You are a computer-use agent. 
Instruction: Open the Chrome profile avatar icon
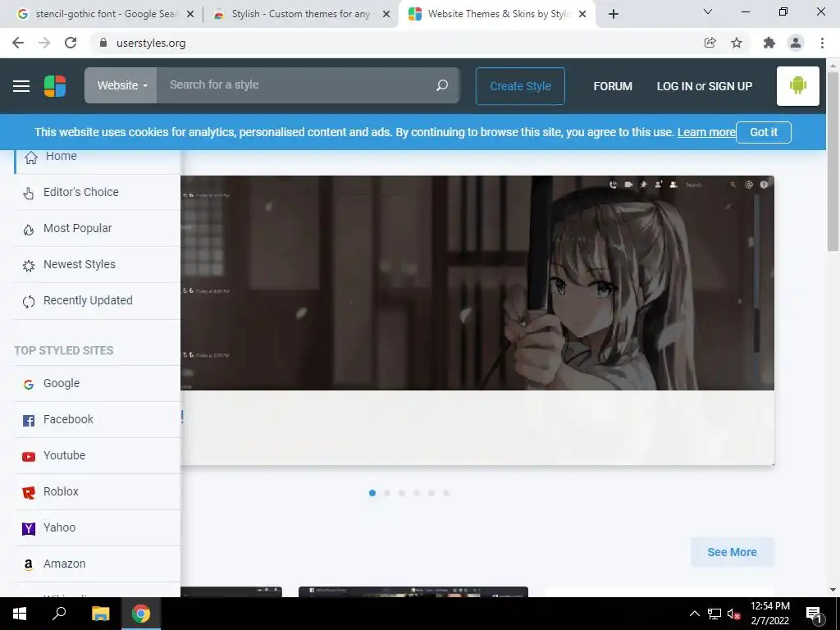[x=796, y=43]
